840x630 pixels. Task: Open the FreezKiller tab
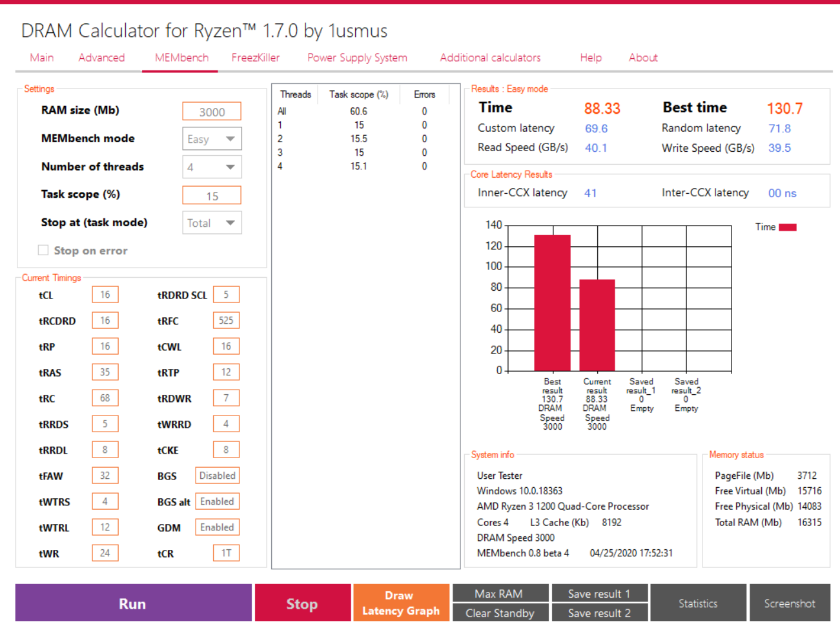(x=256, y=58)
